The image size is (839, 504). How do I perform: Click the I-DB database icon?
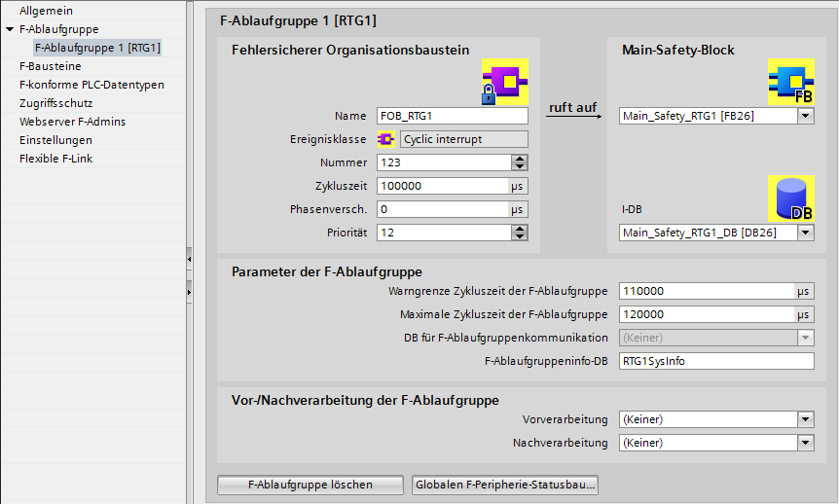coord(790,198)
